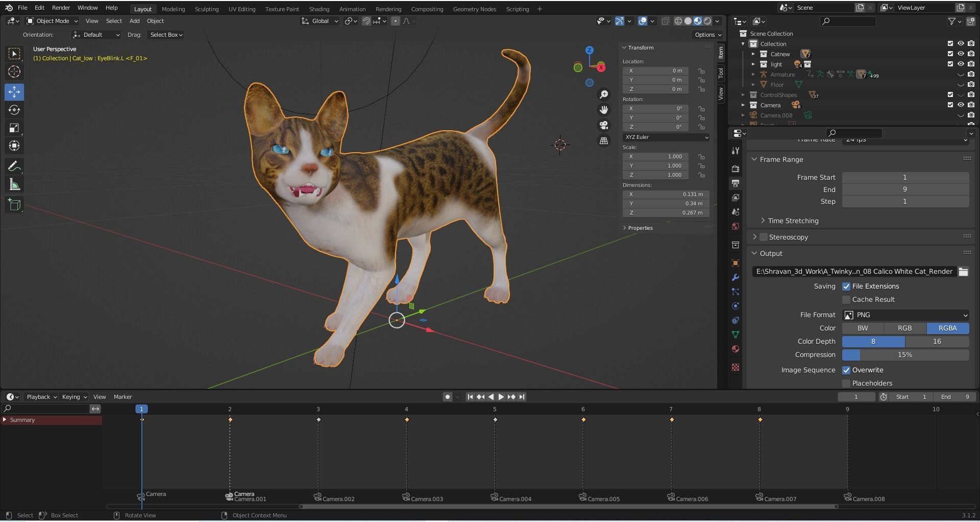Viewport: 980px width, 522px height.
Task: Activate the Scale tool
Action: pos(14,128)
